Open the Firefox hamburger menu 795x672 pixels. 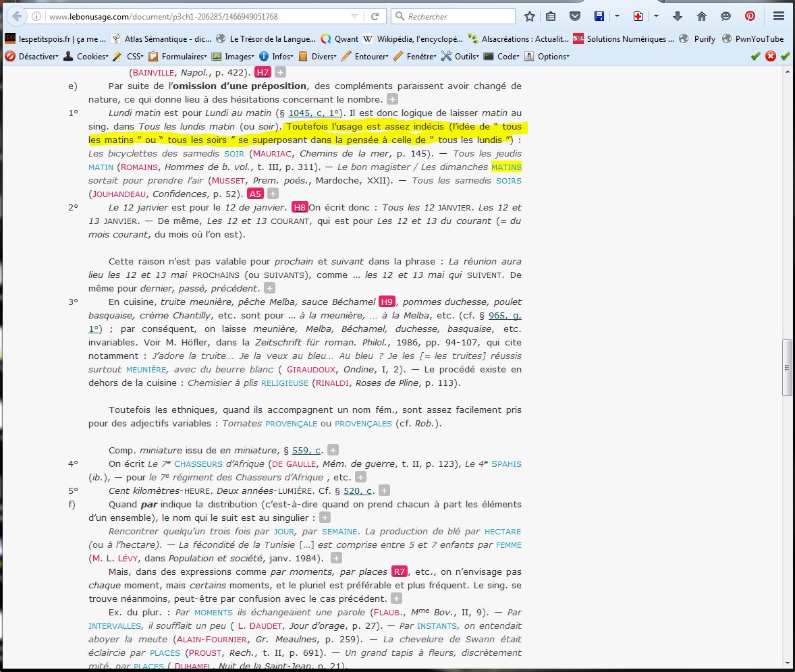point(779,16)
